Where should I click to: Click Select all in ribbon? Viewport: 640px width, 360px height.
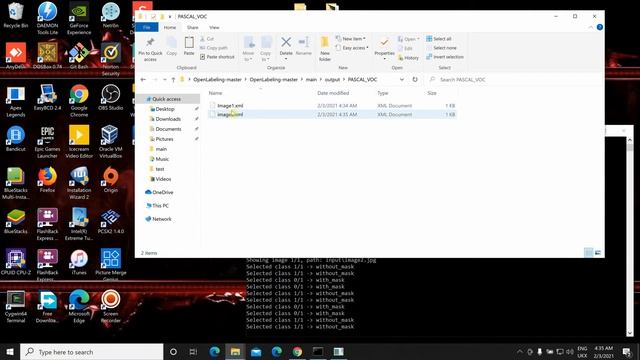point(439,39)
